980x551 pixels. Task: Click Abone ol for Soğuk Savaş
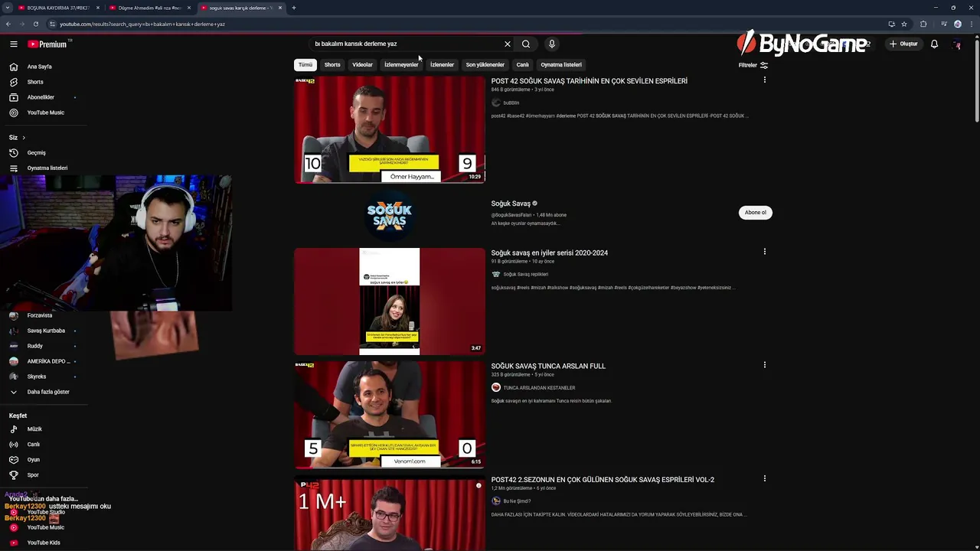[756, 213]
